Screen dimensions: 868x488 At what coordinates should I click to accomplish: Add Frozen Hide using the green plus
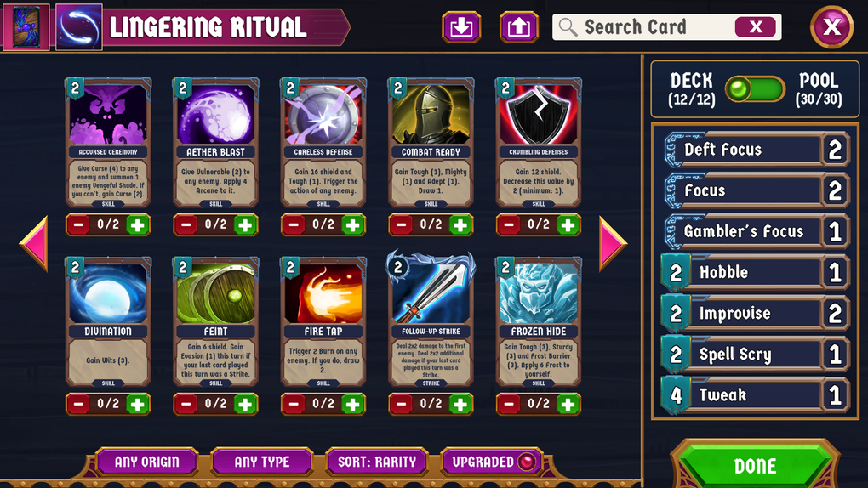(568, 404)
